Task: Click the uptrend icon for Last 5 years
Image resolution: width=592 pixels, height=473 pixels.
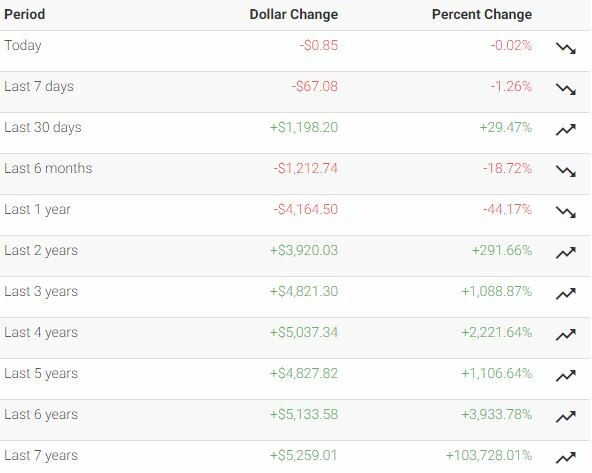Action: [x=566, y=376]
